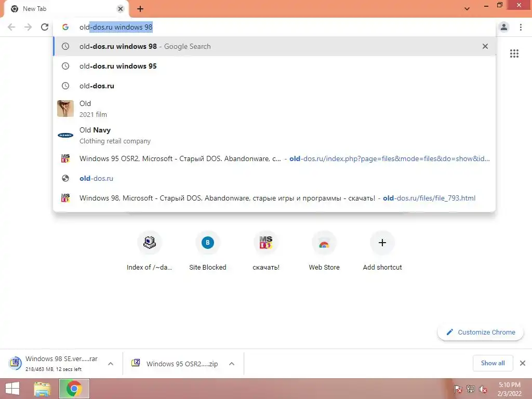The image size is (532, 399).
Task: Click the network tray icon
Action: [471, 389]
